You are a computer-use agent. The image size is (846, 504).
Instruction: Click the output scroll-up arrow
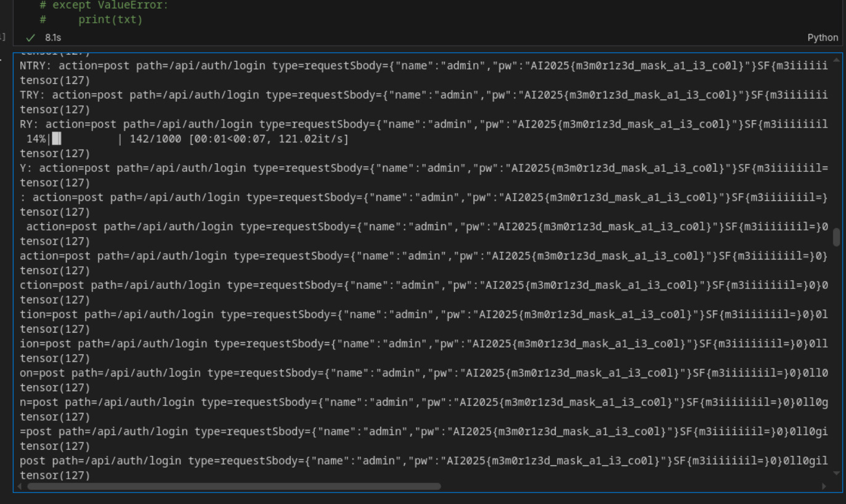click(836, 60)
